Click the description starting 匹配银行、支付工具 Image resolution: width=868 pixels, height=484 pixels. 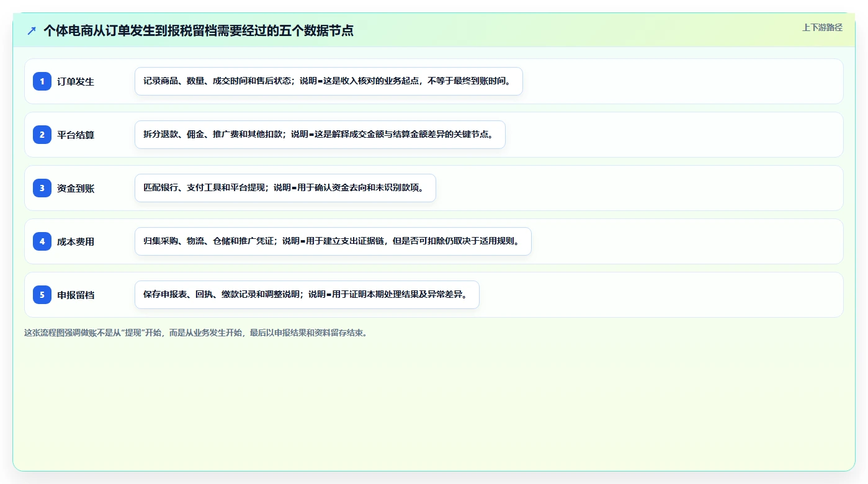[285, 188]
